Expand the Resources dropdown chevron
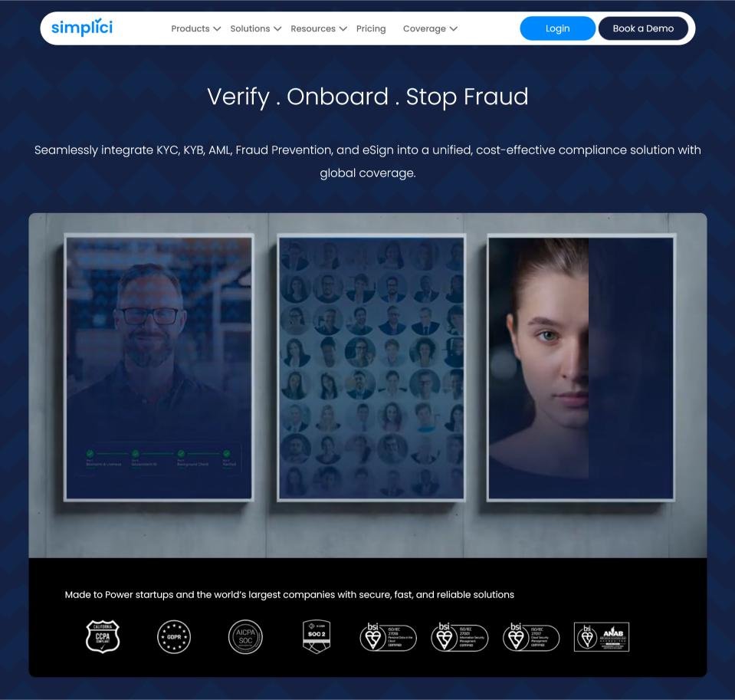 [x=343, y=29]
